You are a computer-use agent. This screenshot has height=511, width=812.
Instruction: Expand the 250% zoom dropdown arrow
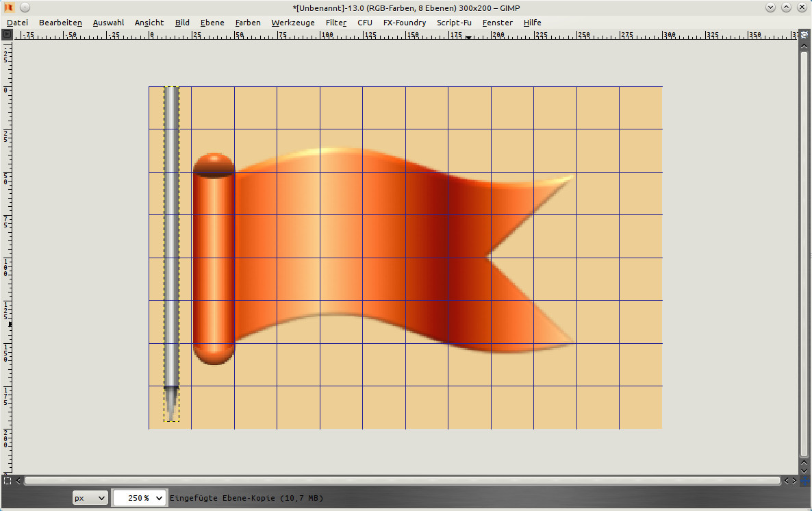(x=160, y=498)
